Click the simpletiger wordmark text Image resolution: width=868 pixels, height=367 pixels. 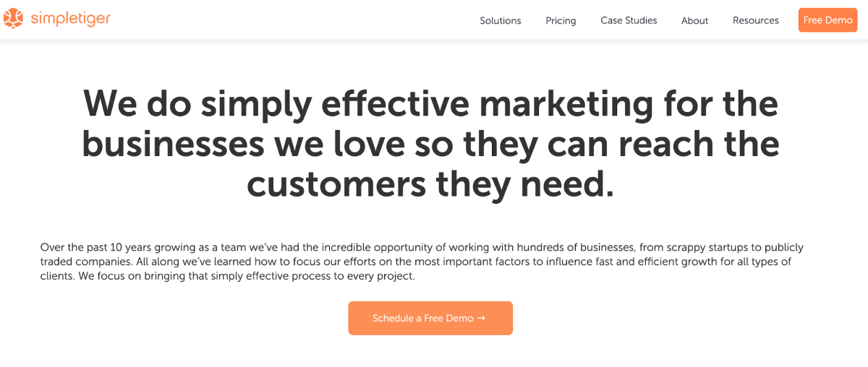(x=70, y=19)
